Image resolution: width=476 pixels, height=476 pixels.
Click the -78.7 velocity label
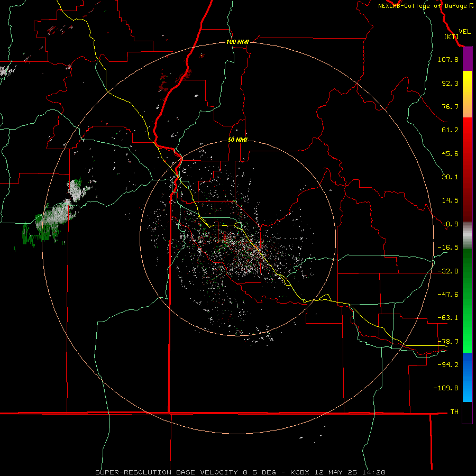coord(448,342)
